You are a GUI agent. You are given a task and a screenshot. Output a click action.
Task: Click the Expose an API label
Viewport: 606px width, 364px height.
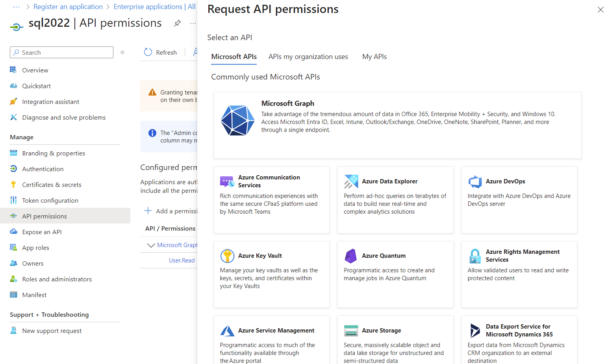pos(42,232)
